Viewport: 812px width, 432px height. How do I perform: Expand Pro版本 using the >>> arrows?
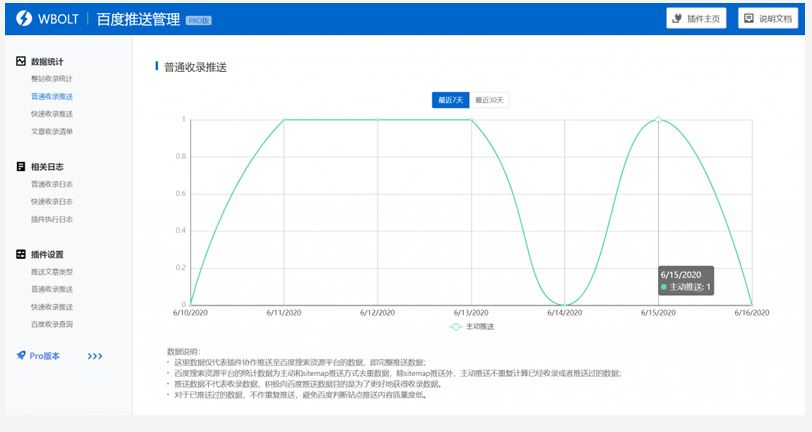pyautogui.click(x=95, y=355)
